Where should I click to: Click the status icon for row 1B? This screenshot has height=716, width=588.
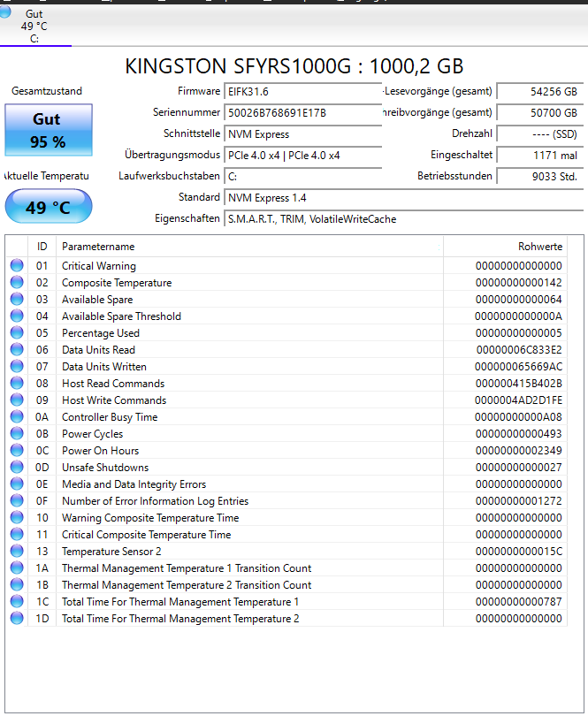(x=17, y=584)
